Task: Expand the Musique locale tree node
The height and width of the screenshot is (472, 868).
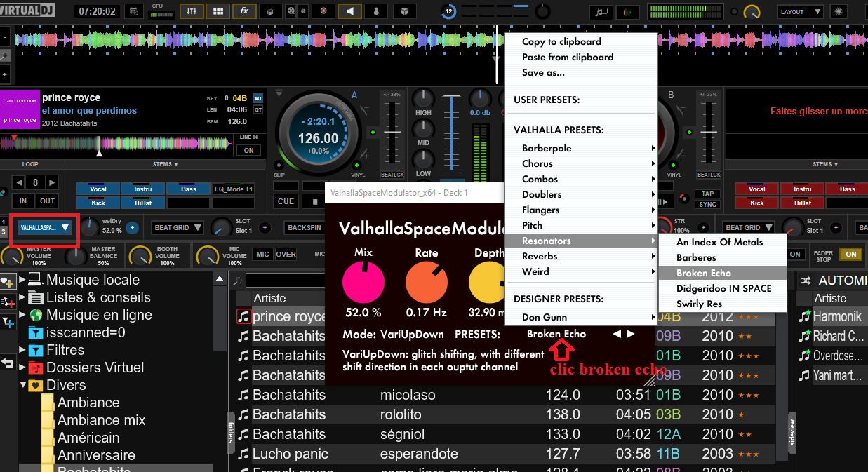Action: point(22,280)
